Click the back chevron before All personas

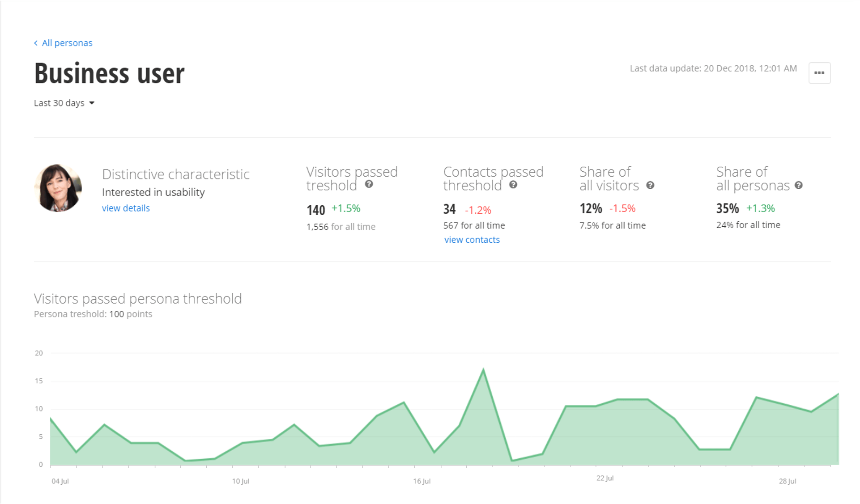pyautogui.click(x=36, y=43)
